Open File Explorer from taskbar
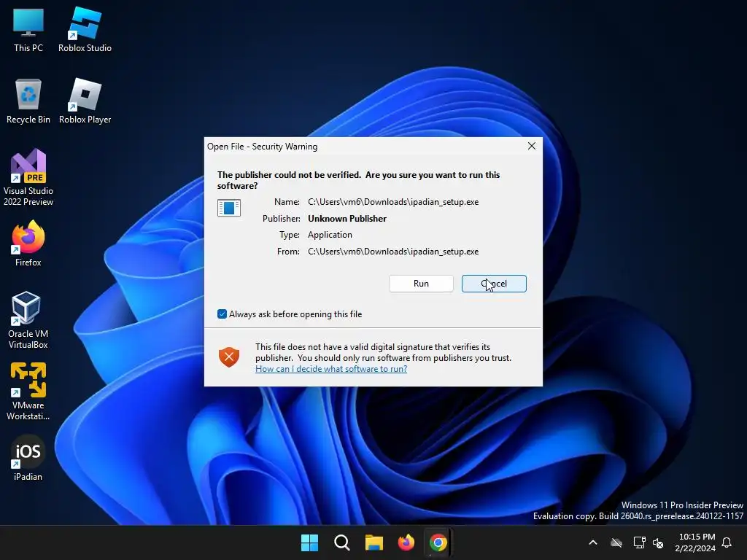This screenshot has width=747, height=560. 374,542
